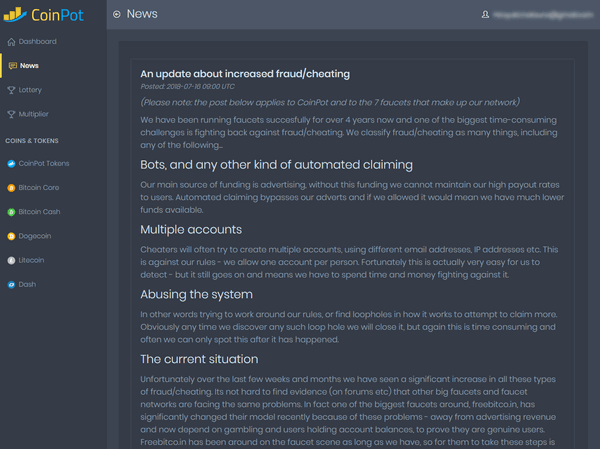Image resolution: width=600 pixels, height=449 pixels.
Task: Open the Lottery page
Action: tap(53, 90)
